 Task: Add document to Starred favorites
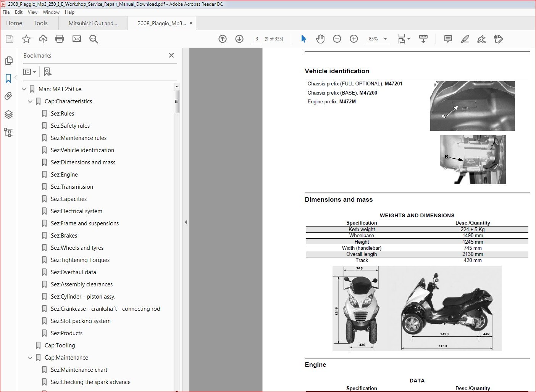[26, 39]
